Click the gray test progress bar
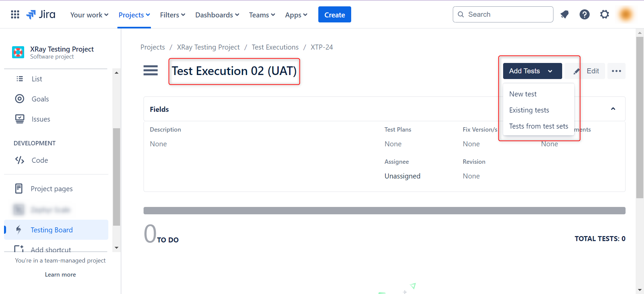The height and width of the screenshot is (294, 644). [384, 211]
